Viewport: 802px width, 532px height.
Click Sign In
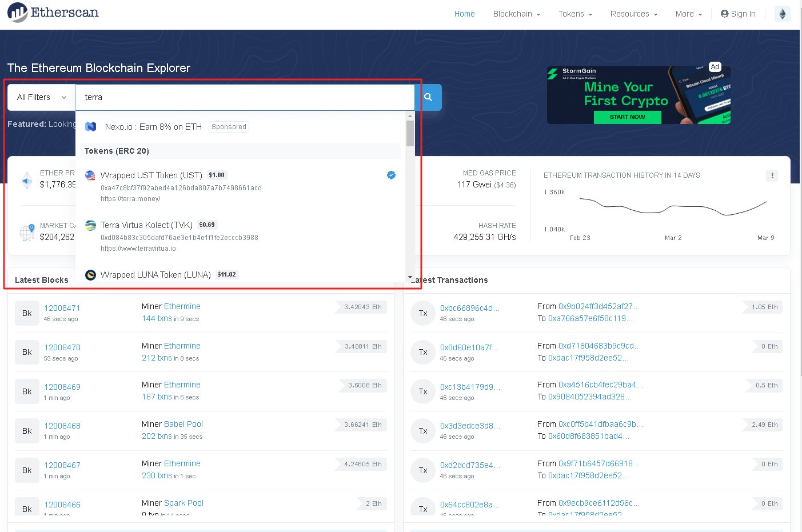(x=738, y=14)
